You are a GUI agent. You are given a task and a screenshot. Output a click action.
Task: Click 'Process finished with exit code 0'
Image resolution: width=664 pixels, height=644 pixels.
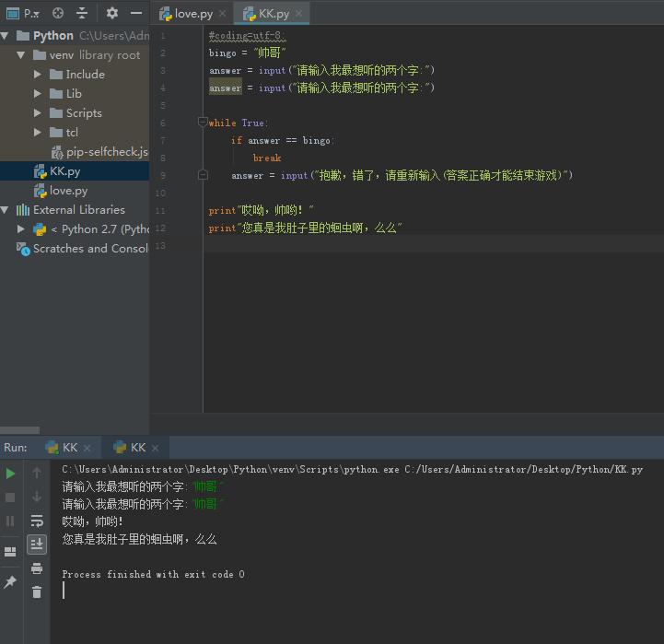[x=153, y=575]
